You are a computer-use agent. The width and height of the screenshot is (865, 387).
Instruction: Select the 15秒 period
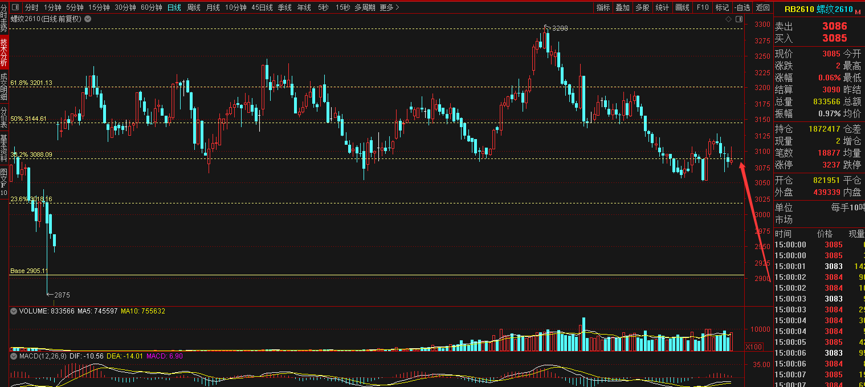point(343,8)
